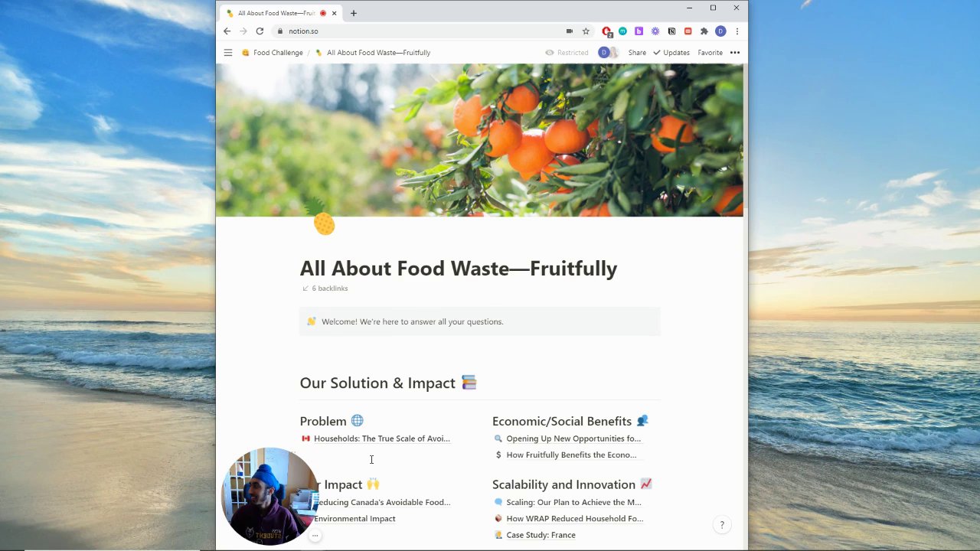Viewport: 980px width, 551px height.
Task: Close the 'All About Food Waste' tab
Action: coord(334,13)
